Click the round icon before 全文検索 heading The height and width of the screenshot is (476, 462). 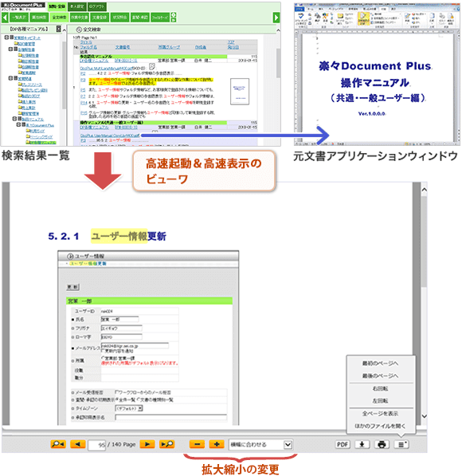point(79,30)
